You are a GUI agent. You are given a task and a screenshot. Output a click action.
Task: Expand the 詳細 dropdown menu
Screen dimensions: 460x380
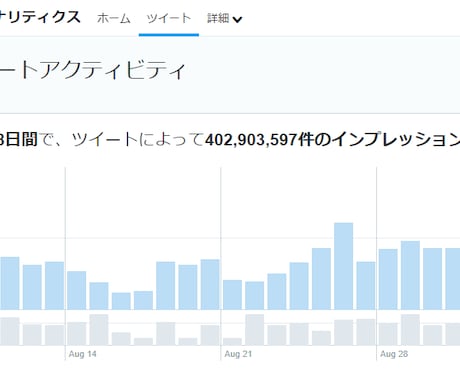coord(224,19)
